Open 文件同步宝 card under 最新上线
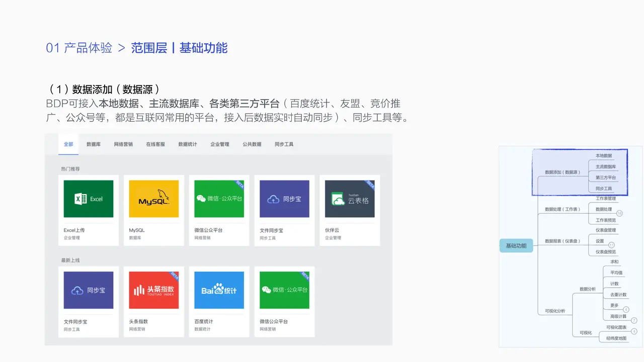Screen dimensions: 644x362 click(89, 302)
